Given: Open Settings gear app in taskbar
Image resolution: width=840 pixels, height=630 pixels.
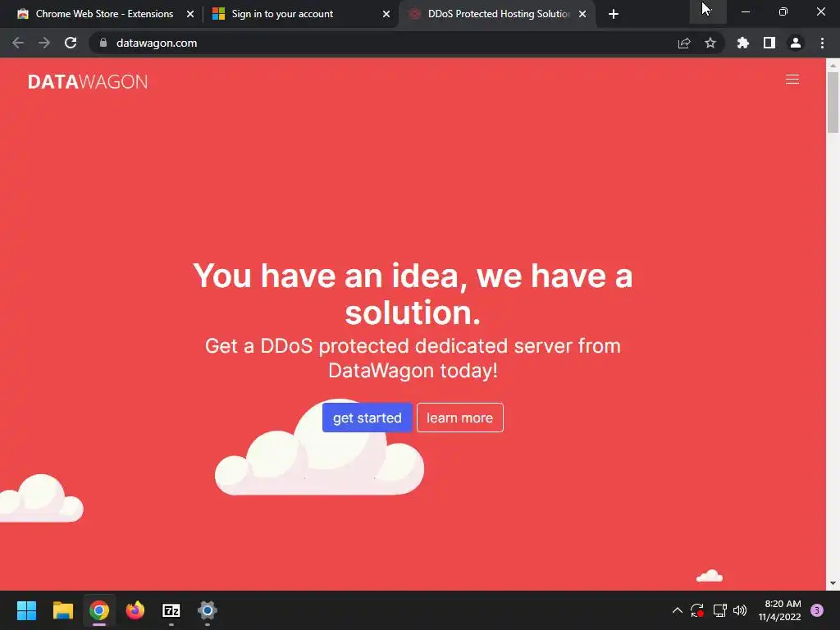Looking at the screenshot, I should coord(208,610).
